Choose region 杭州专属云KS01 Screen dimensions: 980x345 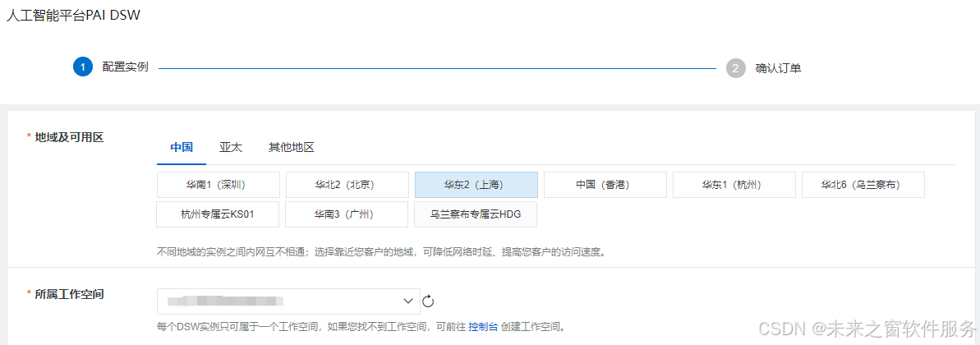point(218,214)
